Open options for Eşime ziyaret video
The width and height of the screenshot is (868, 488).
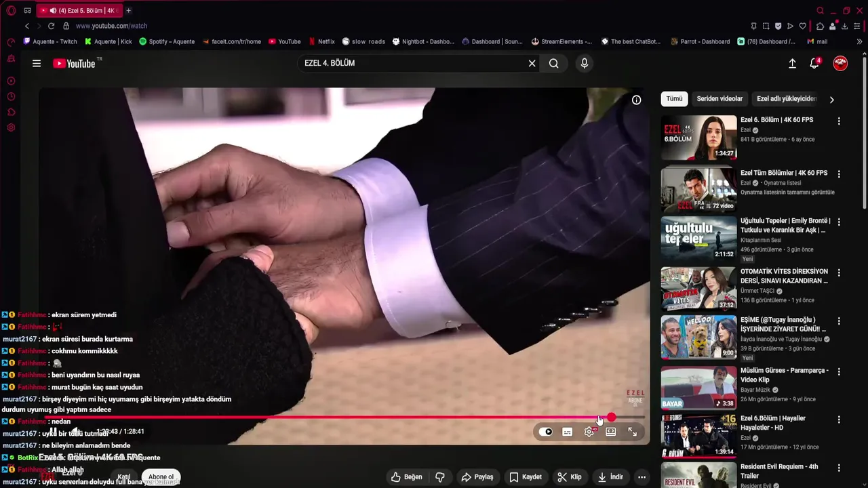click(839, 321)
